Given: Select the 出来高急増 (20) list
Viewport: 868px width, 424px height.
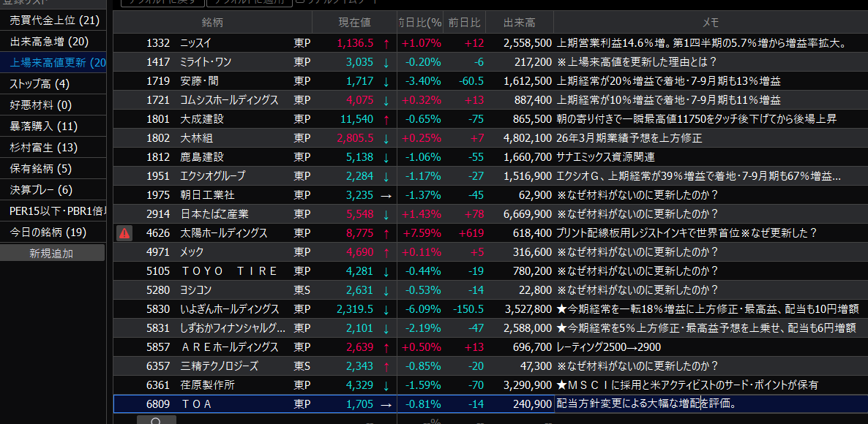Looking at the screenshot, I should click(49, 42).
